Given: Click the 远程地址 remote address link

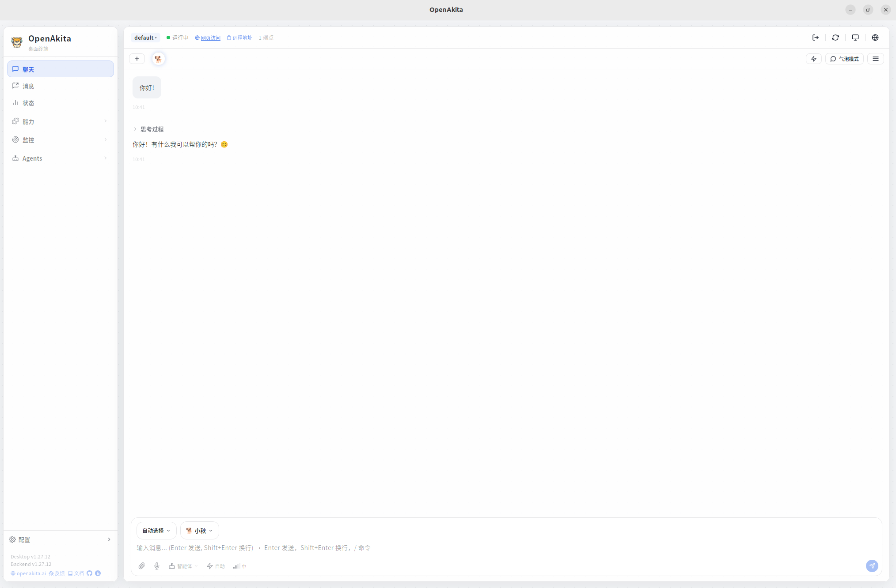Looking at the screenshot, I should [x=239, y=38].
